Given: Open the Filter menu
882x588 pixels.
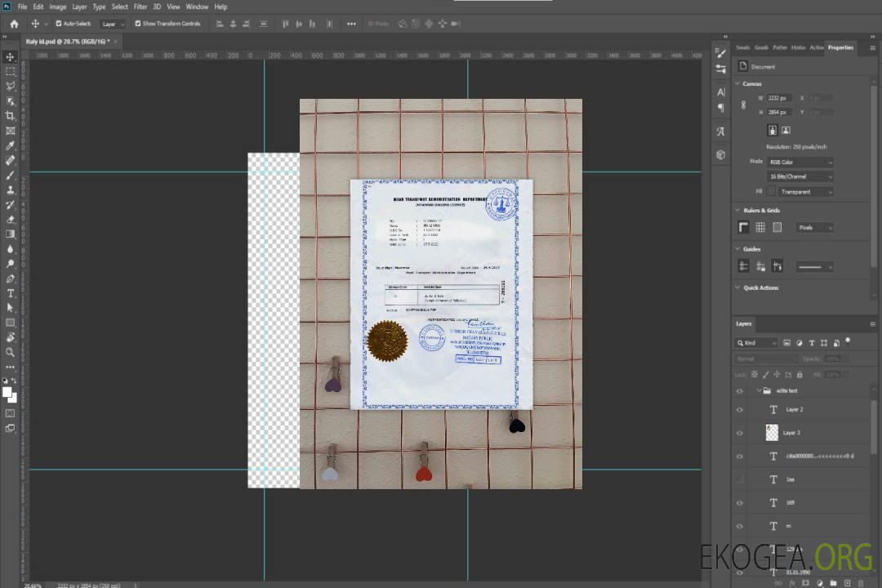Looking at the screenshot, I should [140, 7].
